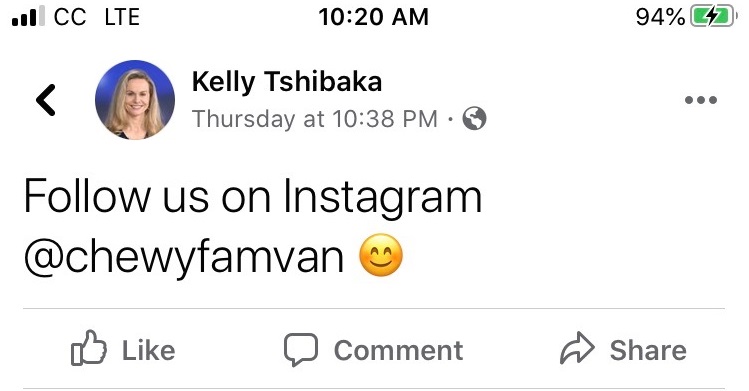Tap the 10:20 AM status bar clock

pyautogui.click(x=374, y=17)
